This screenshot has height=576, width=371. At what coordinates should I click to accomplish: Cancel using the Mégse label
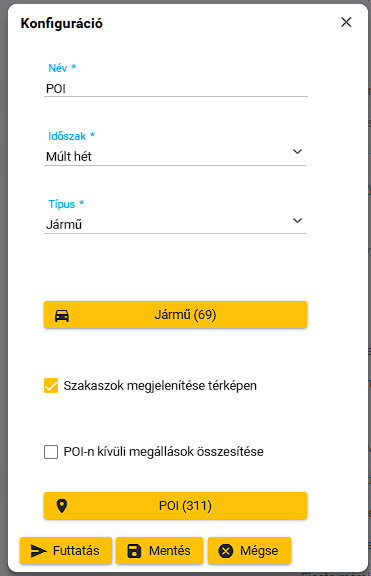pyautogui.click(x=259, y=551)
